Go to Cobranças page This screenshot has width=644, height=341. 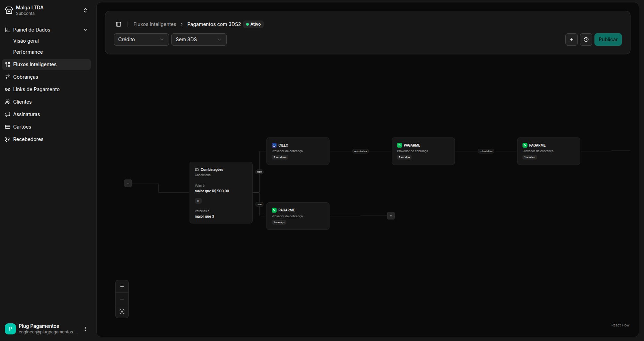46,77
